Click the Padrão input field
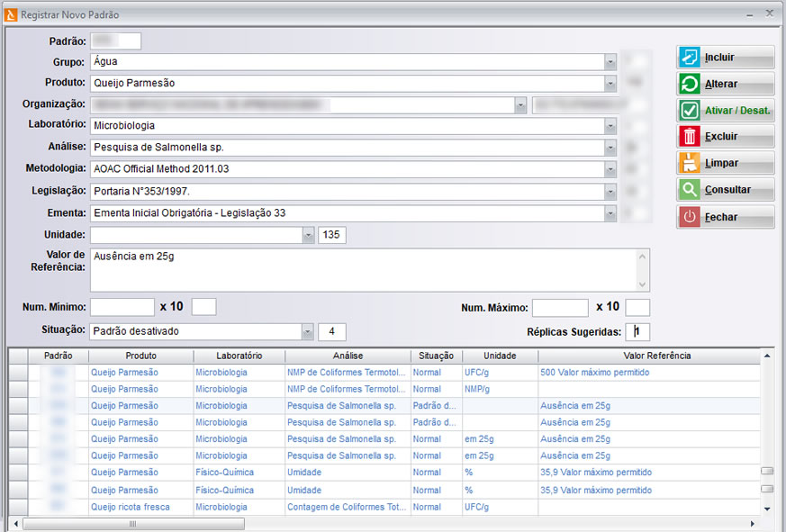786x532 pixels. pos(116,41)
